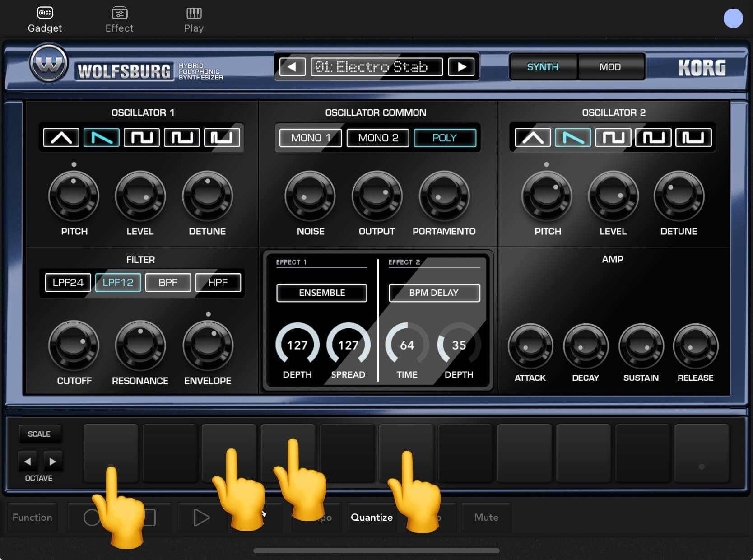
Task: Click the Effect 2 DEPTH dial showing 35
Action: pyautogui.click(x=459, y=345)
